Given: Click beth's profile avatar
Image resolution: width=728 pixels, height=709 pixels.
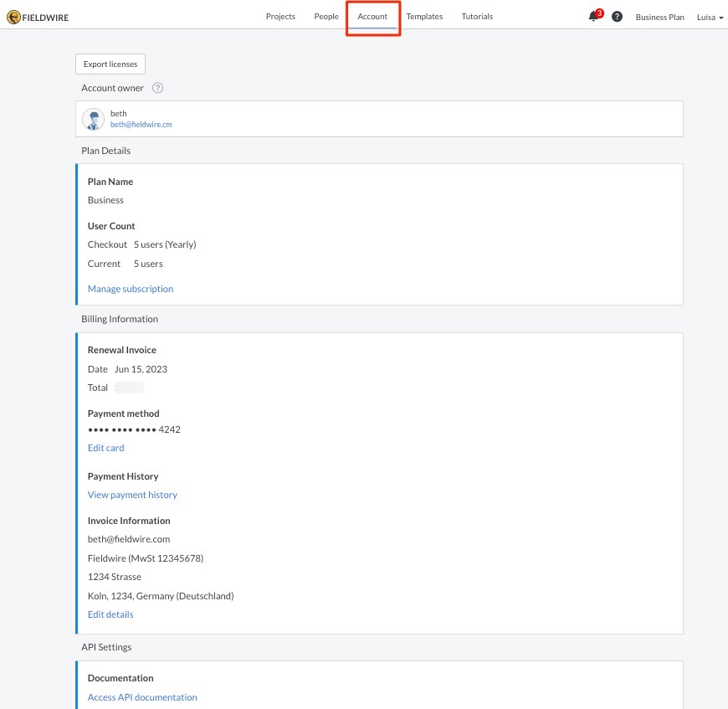Looking at the screenshot, I should (x=94, y=119).
